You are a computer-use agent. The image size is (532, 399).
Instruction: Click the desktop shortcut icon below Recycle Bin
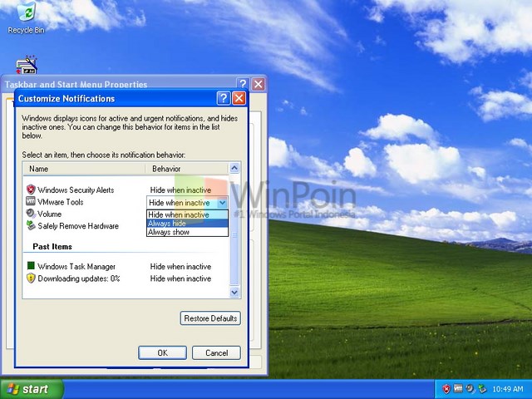27,65
